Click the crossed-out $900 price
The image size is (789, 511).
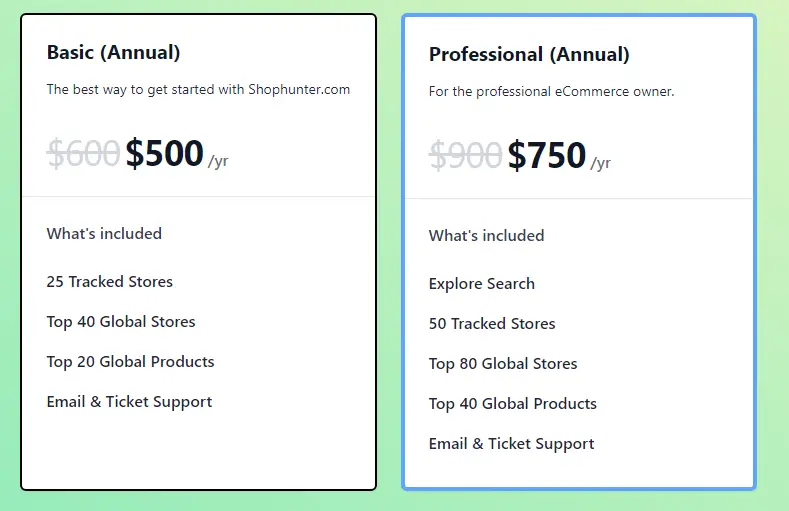(465, 155)
